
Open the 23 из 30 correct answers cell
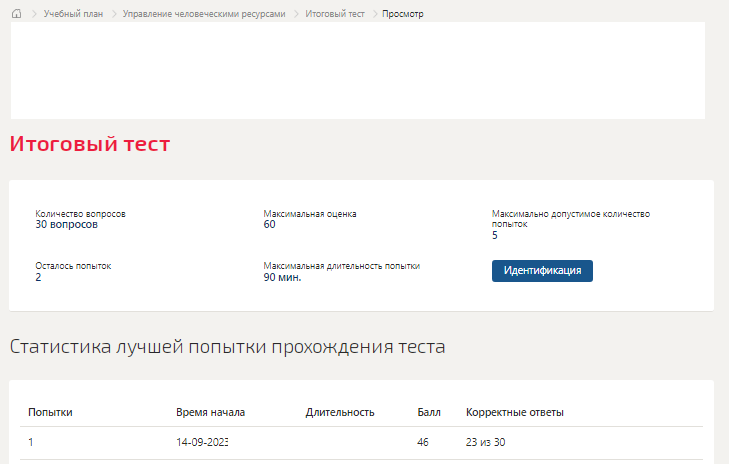coord(485,442)
